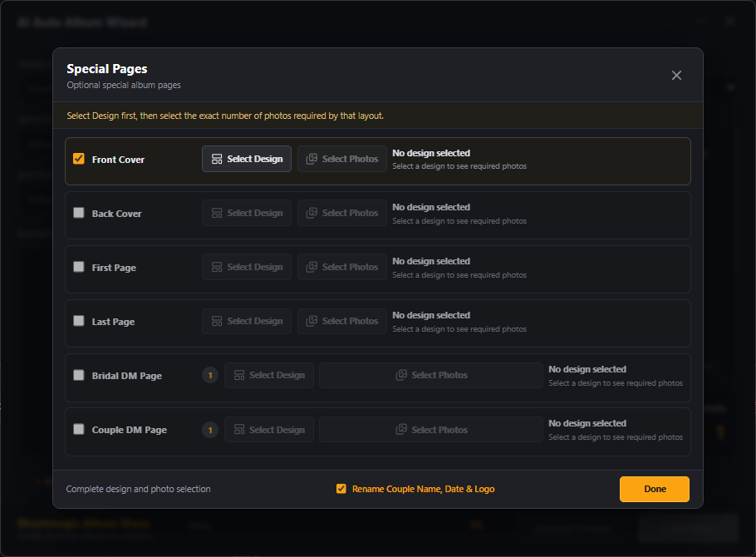This screenshot has height=557, width=756.
Task: Click 'No design selected' in Bridal DM row
Action: (587, 369)
